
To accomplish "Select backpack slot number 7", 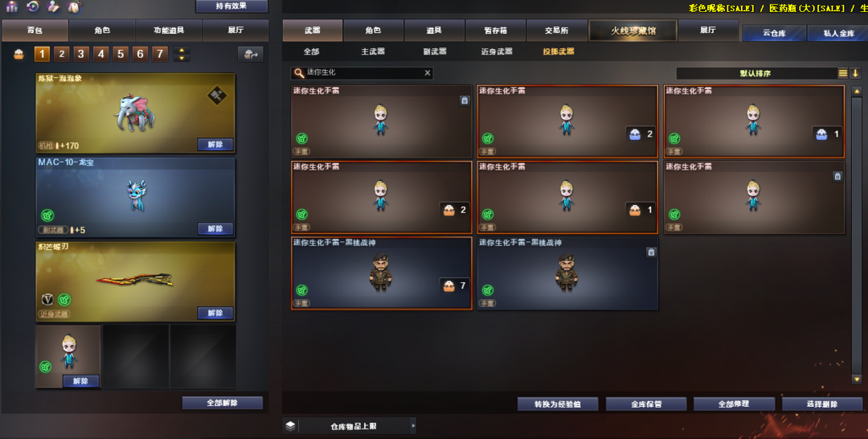I will tap(160, 54).
